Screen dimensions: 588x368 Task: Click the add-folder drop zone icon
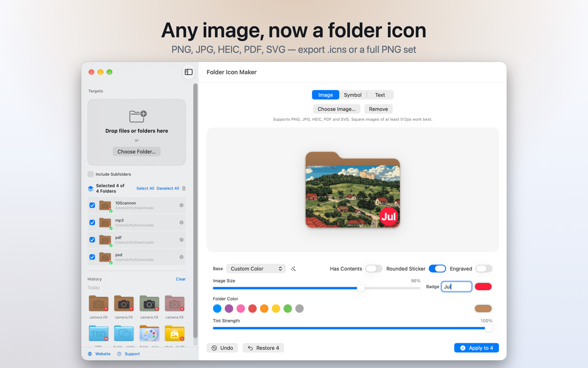[x=138, y=117]
